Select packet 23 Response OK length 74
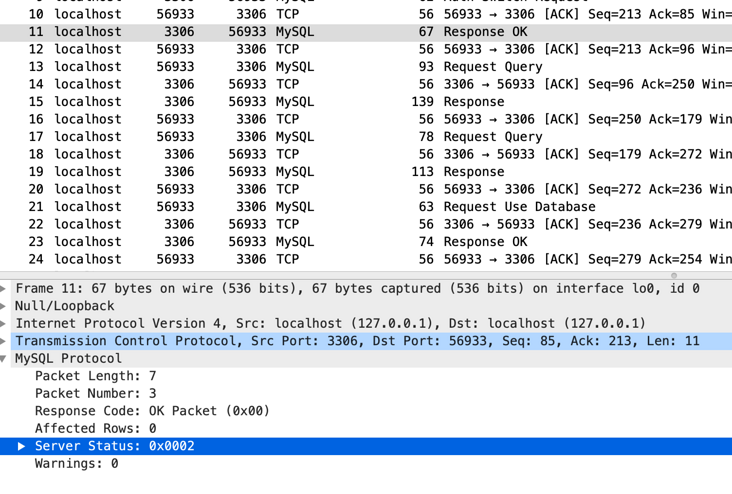The height and width of the screenshot is (494, 732). [x=366, y=242]
